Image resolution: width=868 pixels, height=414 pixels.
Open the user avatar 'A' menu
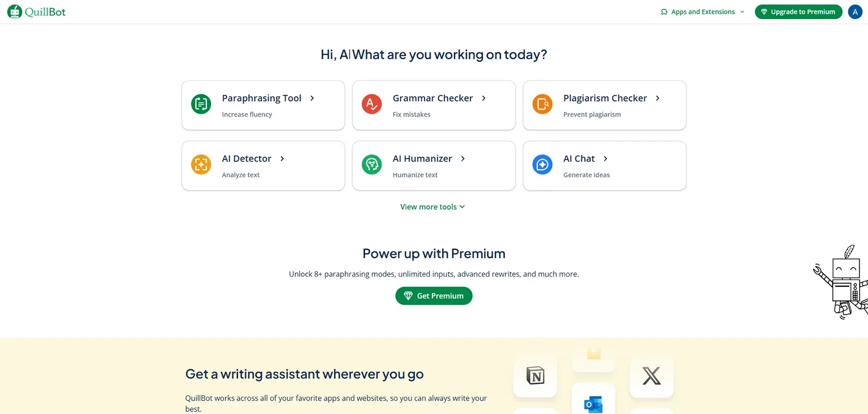tap(855, 12)
